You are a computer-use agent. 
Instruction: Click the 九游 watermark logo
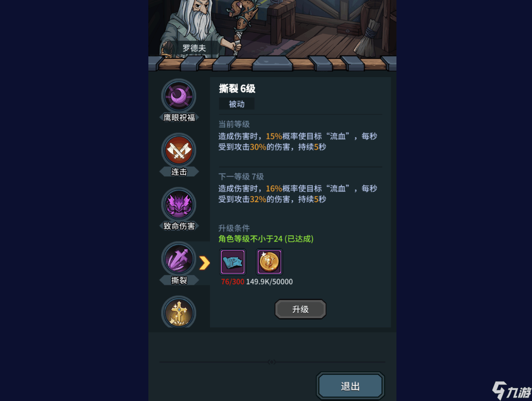pos(511,390)
